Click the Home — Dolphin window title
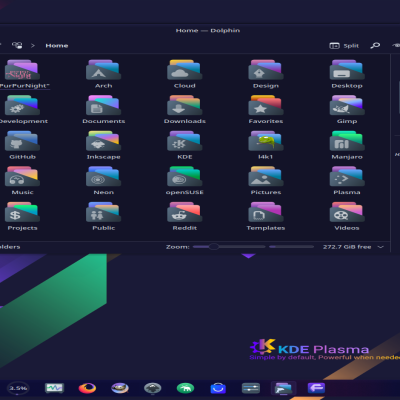 [208, 30]
